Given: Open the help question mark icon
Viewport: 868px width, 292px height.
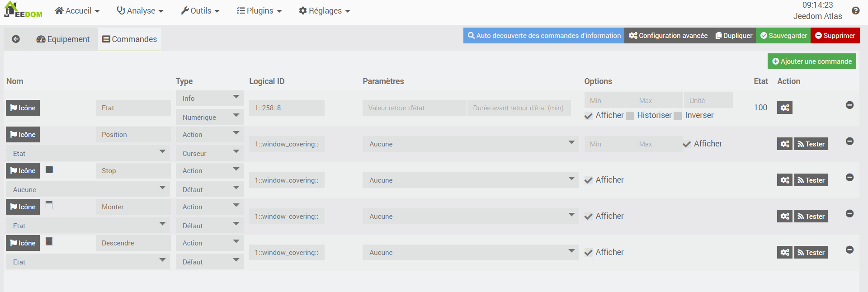Looking at the screenshot, I should pos(855,11).
